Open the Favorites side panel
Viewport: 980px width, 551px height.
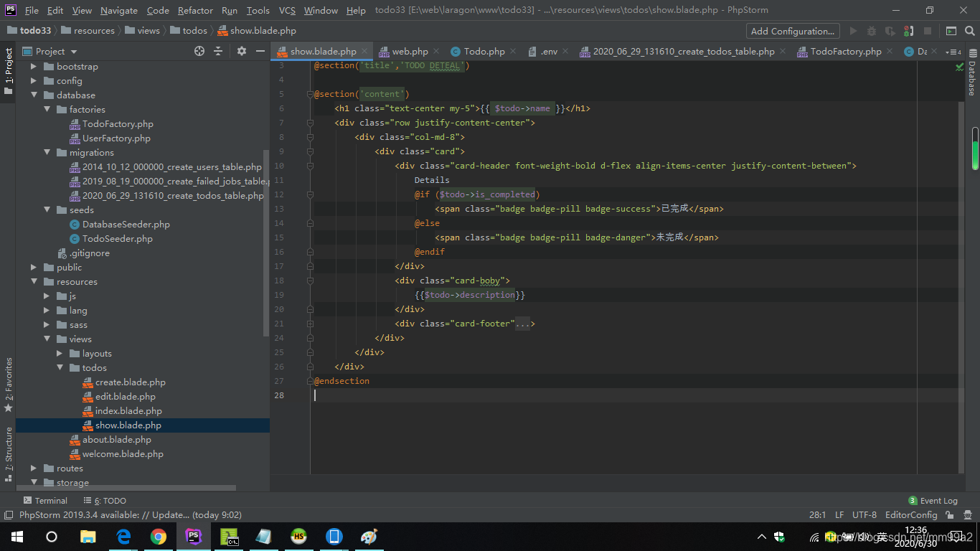point(8,385)
